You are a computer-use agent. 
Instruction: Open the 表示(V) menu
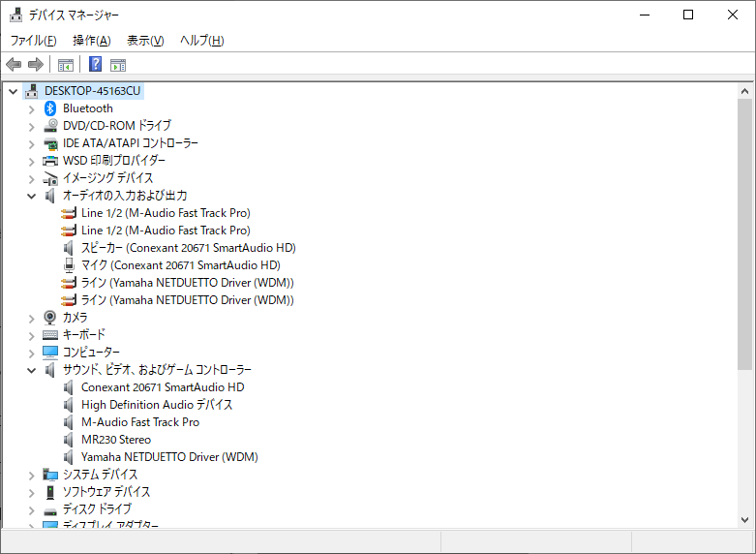tap(145, 41)
